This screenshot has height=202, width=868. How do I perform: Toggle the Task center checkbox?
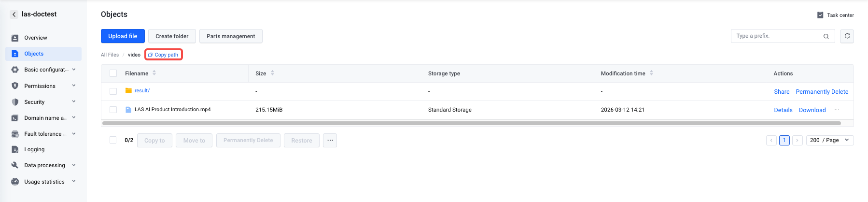tap(820, 15)
